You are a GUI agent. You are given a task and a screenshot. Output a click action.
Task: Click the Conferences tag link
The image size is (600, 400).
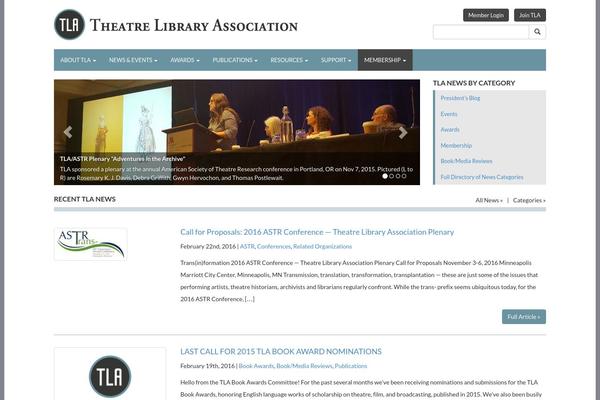click(x=274, y=247)
